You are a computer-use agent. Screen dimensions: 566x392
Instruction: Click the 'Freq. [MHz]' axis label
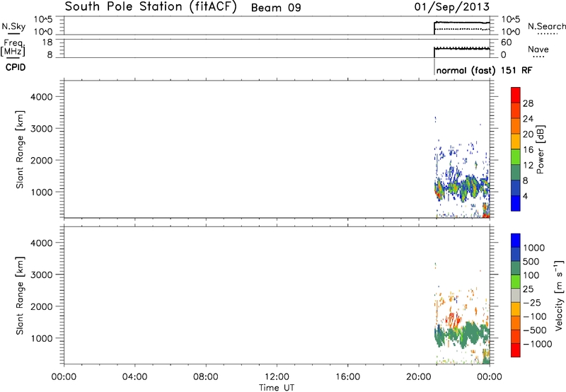[x=13, y=47]
